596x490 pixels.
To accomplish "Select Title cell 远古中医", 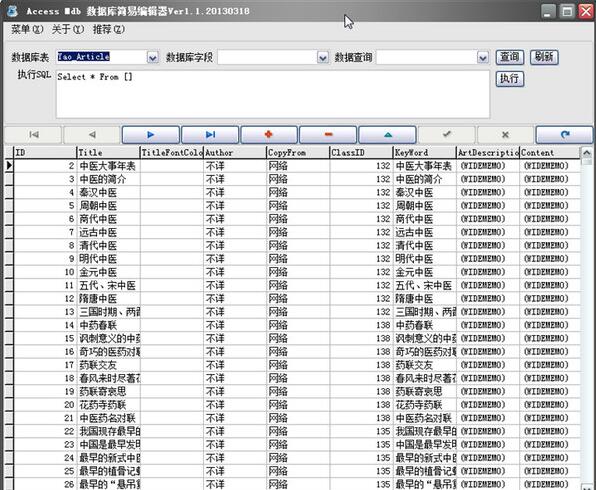I will [108, 232].
